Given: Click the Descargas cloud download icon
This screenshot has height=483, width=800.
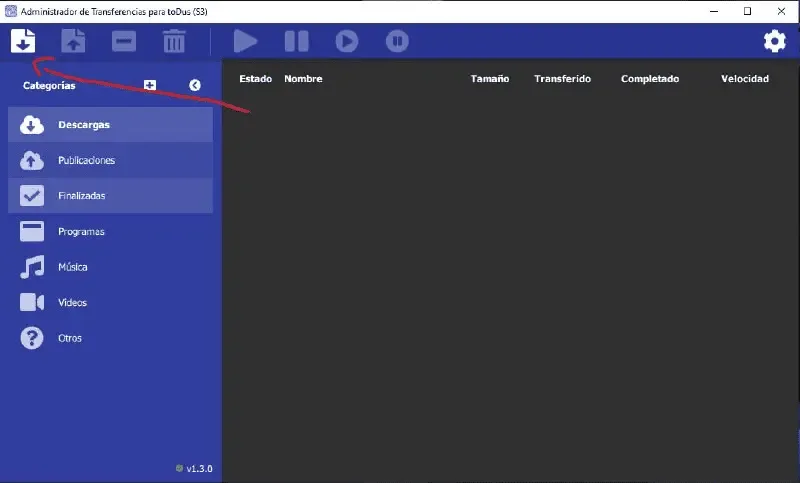Looking at the screenshot, I should coord(32,124).
